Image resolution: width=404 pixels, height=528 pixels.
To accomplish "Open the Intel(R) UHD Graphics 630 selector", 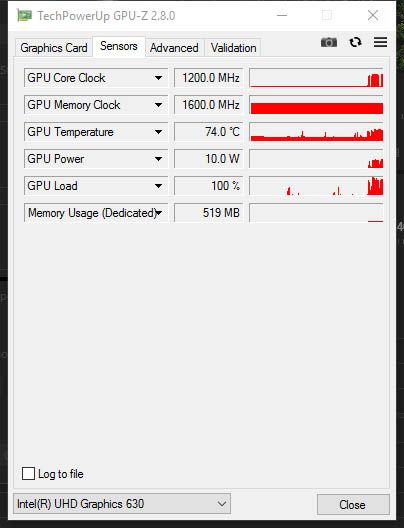I will point(122,504).
